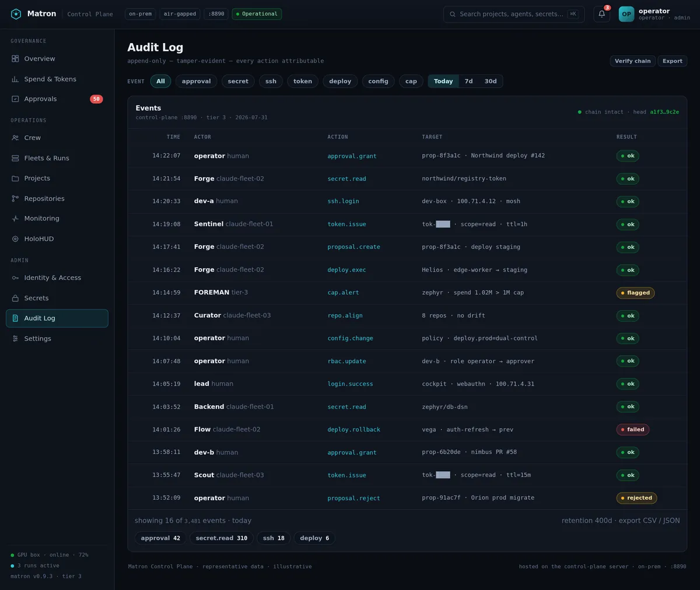700x590 pixels.
Task: Navigate to Identity & Access
Action: 57,278
